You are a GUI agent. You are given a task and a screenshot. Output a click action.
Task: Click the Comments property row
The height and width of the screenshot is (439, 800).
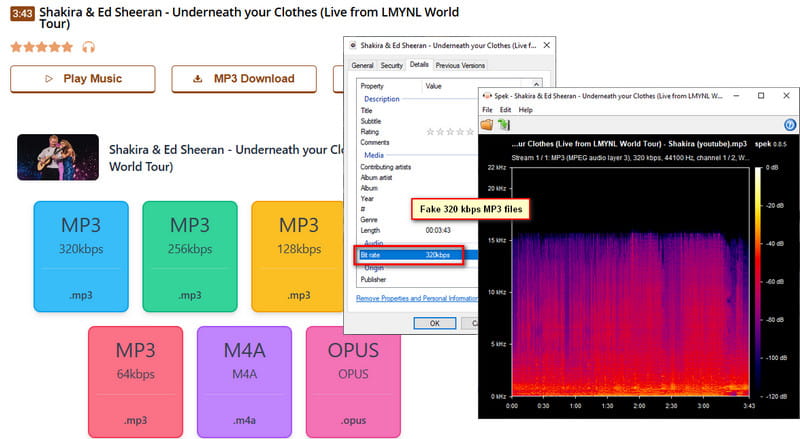417,142
